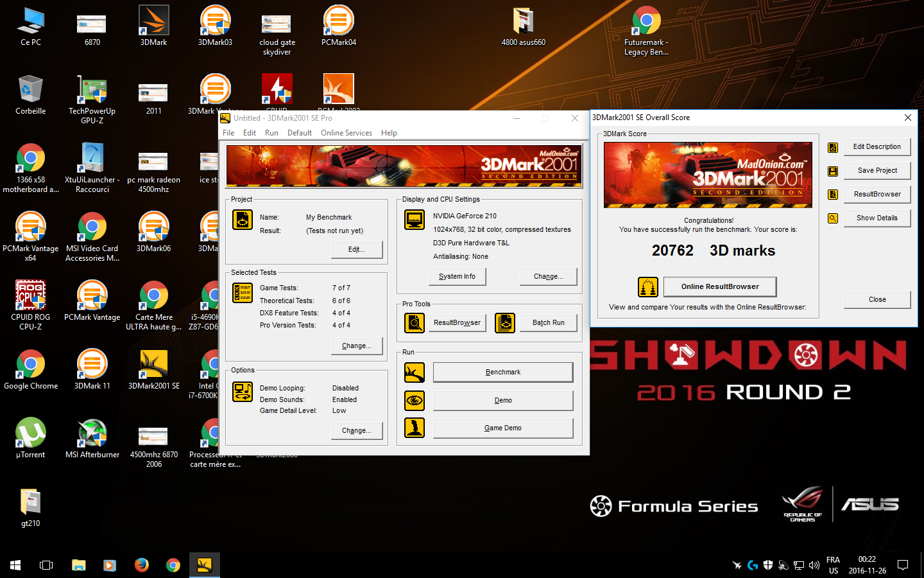
Task: Open Task View on the taskbar
Action: [x=46, y=565]
